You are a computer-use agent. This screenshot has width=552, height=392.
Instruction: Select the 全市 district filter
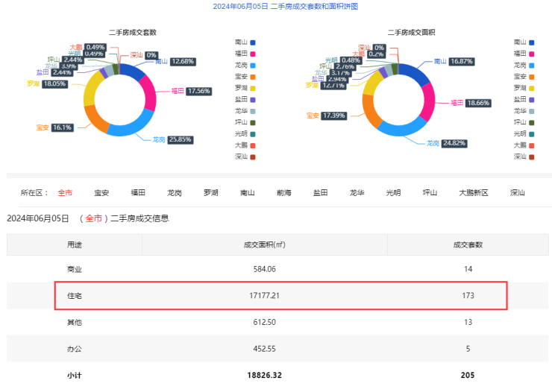[65, 193]
